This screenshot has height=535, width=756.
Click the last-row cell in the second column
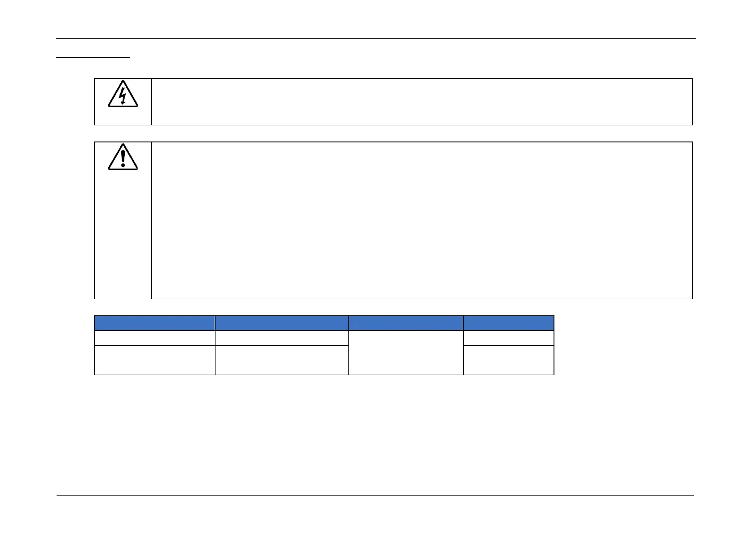[282, 367]
